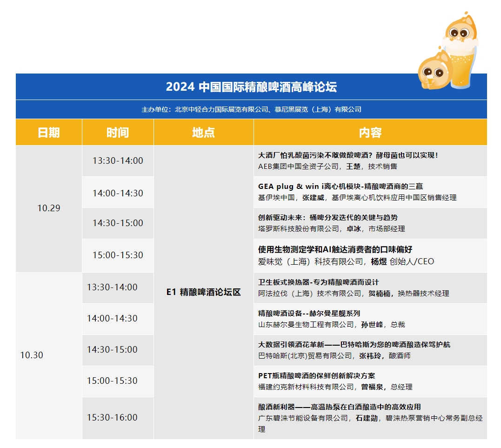Open the 使用生物测定学和AI session title
501x448 pixels.
point(335,249)
